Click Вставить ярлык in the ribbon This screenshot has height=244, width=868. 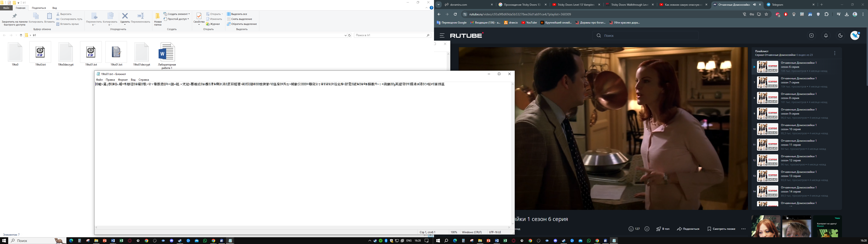(67, 24)
